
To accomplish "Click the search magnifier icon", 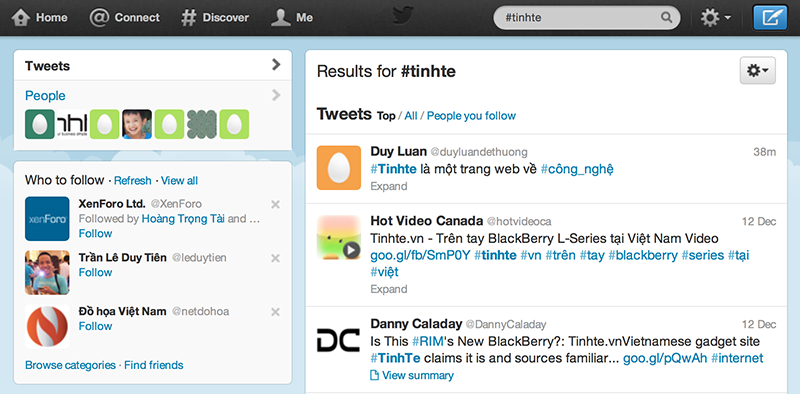I will pyautogui.click(x=666, y=18).
